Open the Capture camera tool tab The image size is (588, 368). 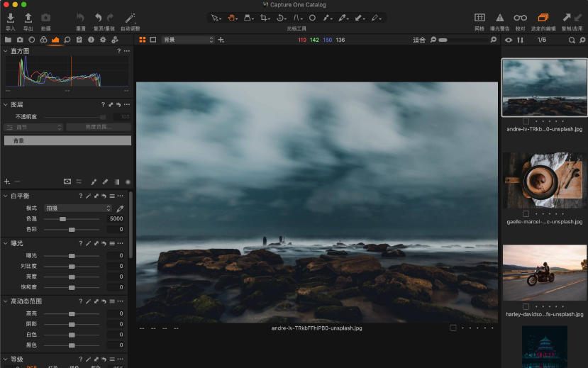[x=20, y=40]
